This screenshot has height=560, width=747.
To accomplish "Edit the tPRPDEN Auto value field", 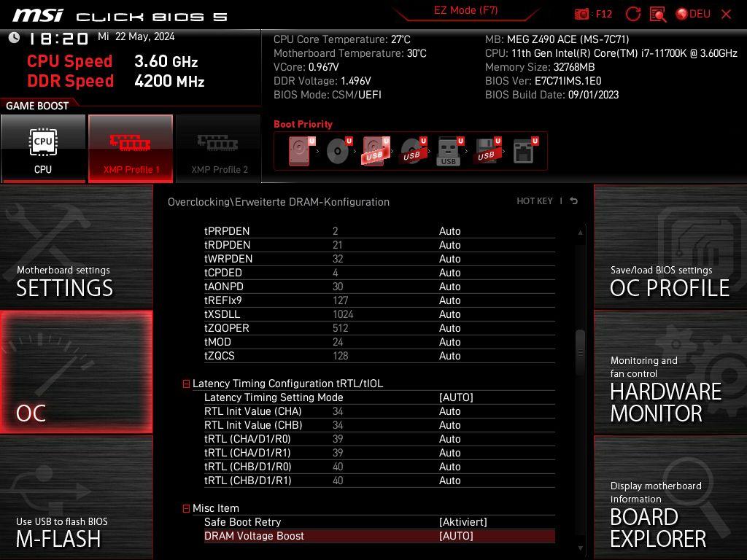I will (449, 231).
